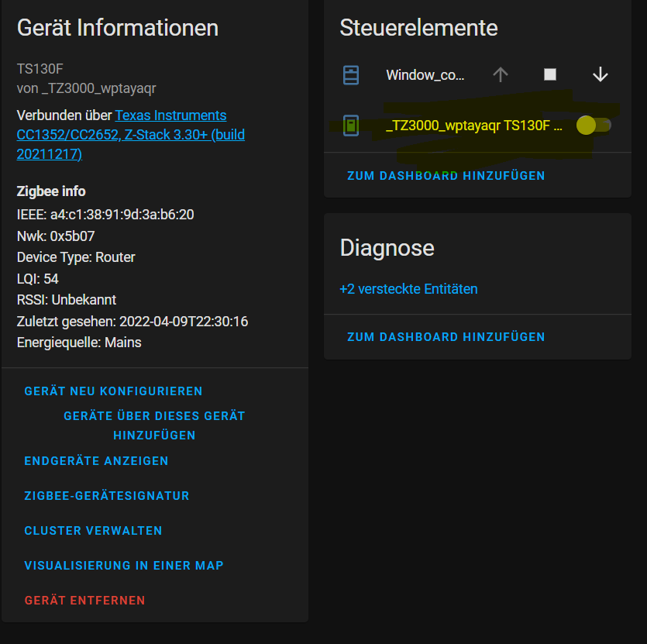Close the cover with the down arrow

pos(601,74)
